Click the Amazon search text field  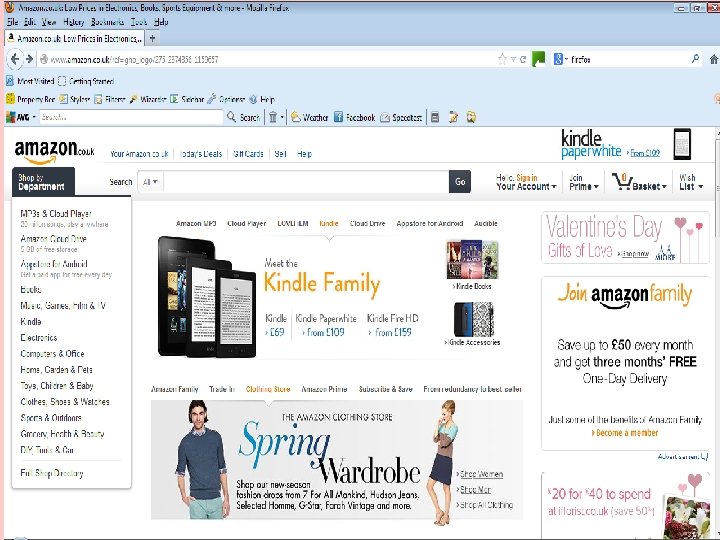point(306,182)
